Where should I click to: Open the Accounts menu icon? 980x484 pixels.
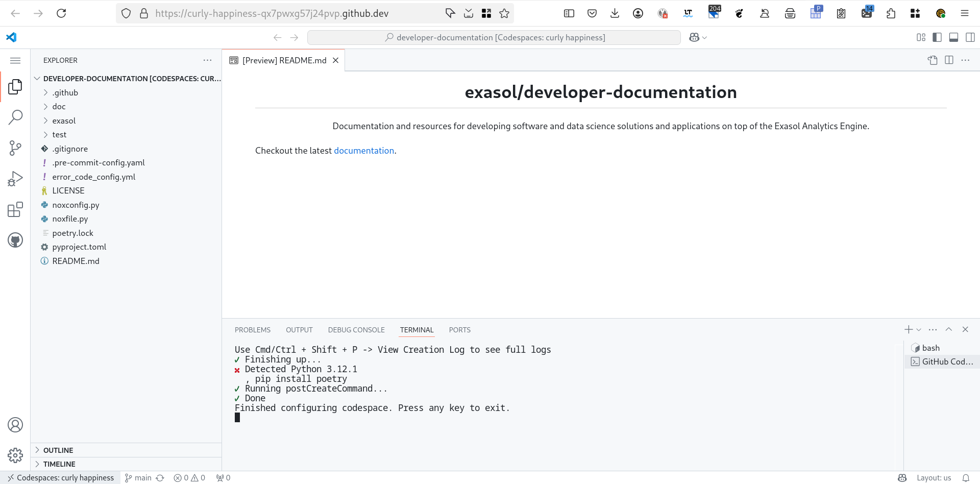[15, 425]
